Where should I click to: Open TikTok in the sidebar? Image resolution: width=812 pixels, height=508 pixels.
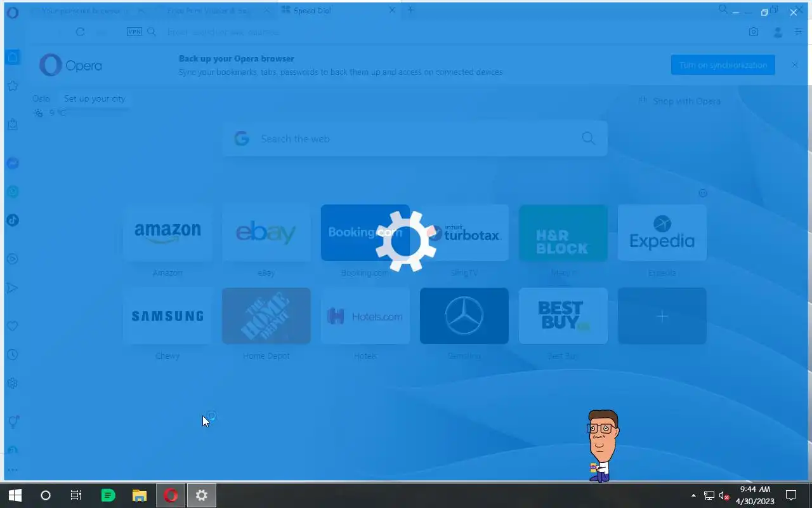pyautogui.click(x=13, y=220)
